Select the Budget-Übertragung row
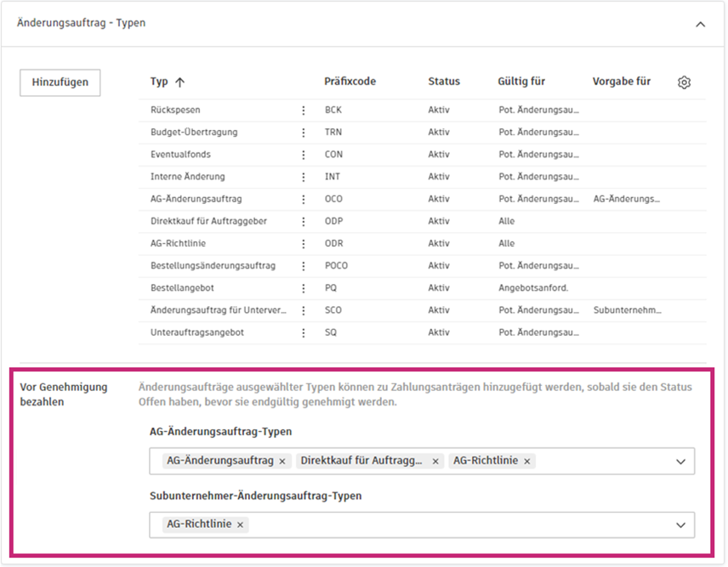This screenshot has height=567, width=728. [194, 133]
